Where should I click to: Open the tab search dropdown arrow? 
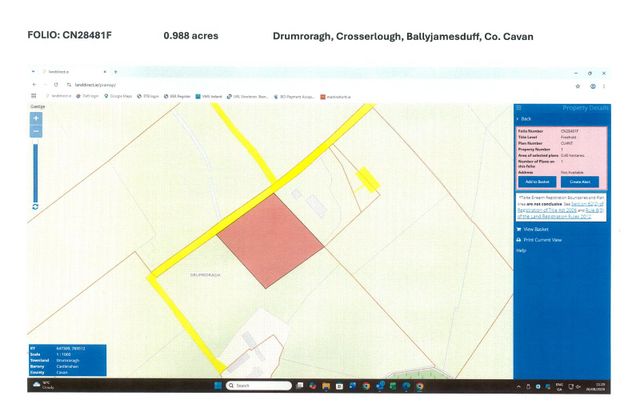(x=33, y=72)
